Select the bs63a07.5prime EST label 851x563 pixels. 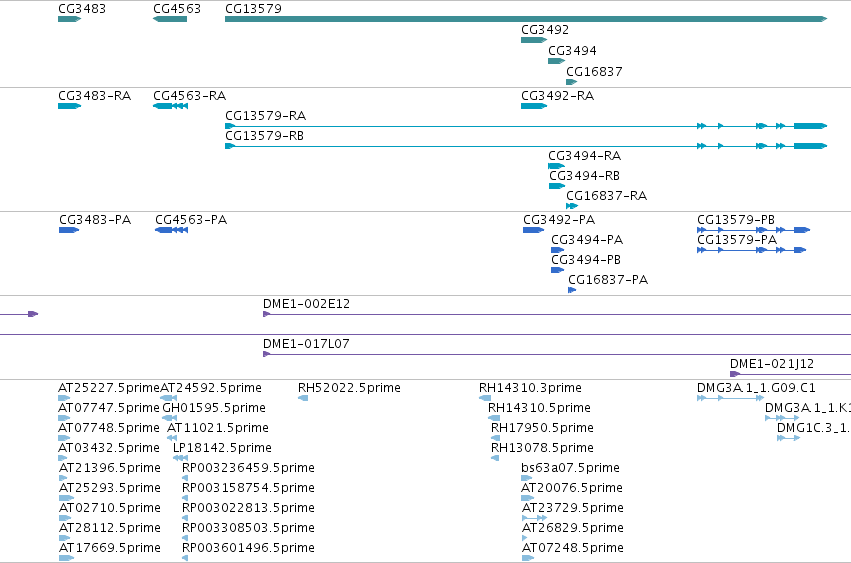570,467
